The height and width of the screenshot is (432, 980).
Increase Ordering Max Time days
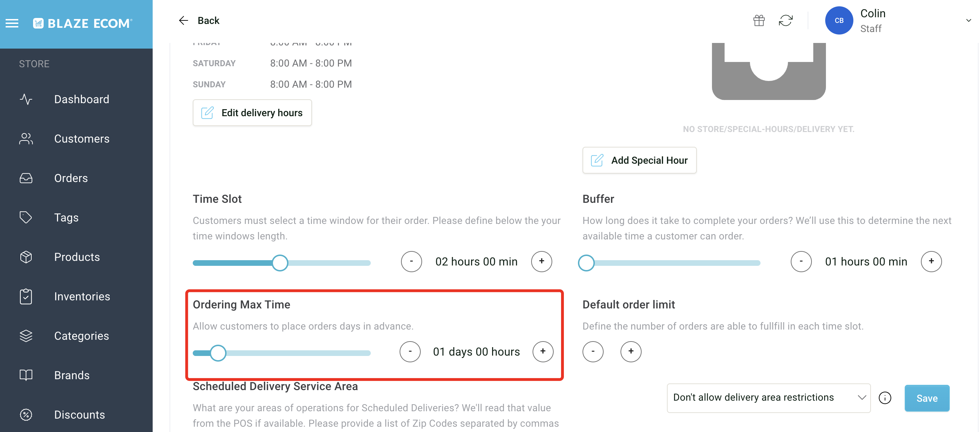click(543, 352)
